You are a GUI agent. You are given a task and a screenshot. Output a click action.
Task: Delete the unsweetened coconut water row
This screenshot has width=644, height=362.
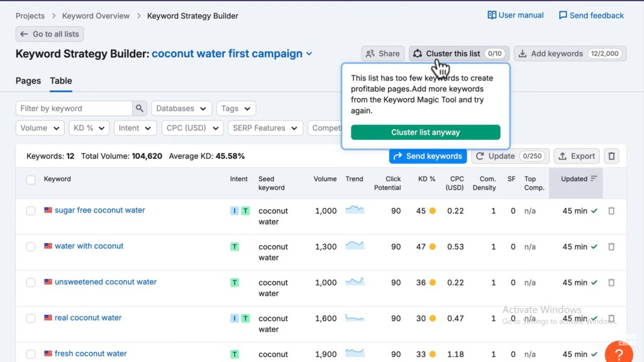coord(611,283)
